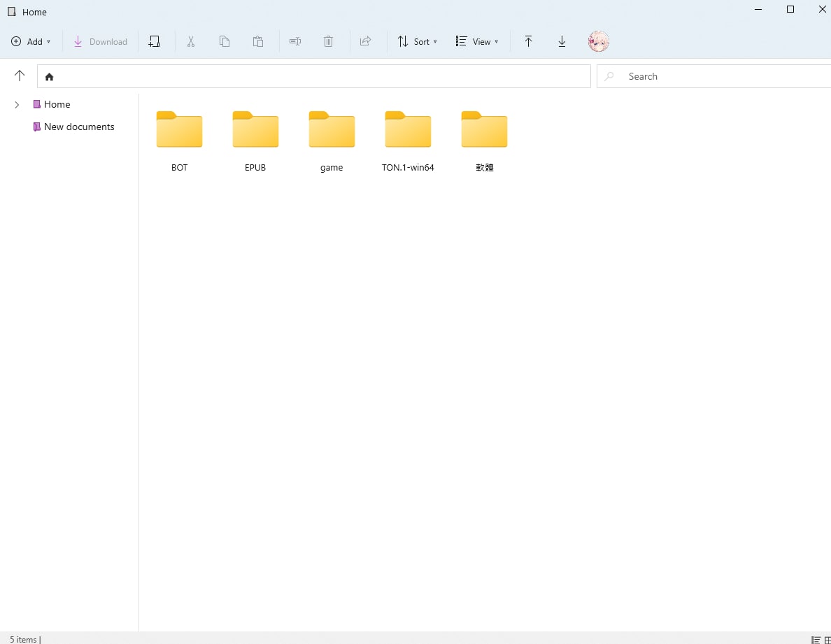This screenshot has width=831, height=644.
Task: Open the View dropdown menu
Action: tap(477, 42)
